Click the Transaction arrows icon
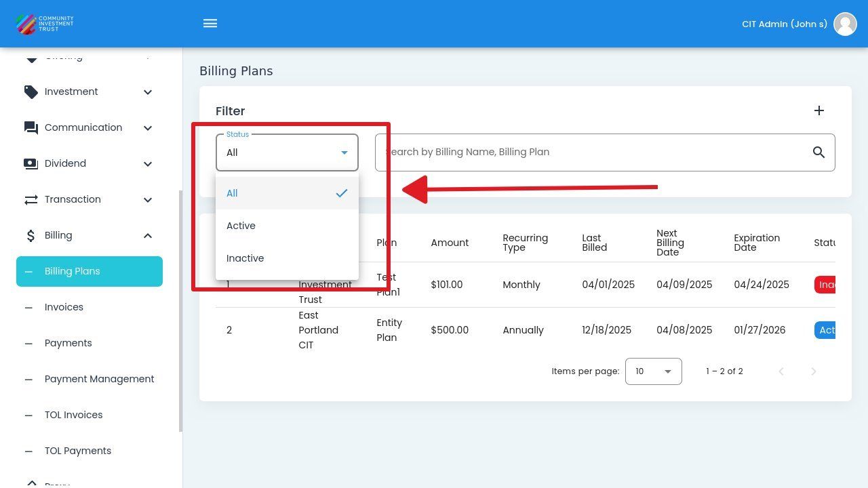868x488 pixels. 31,200
